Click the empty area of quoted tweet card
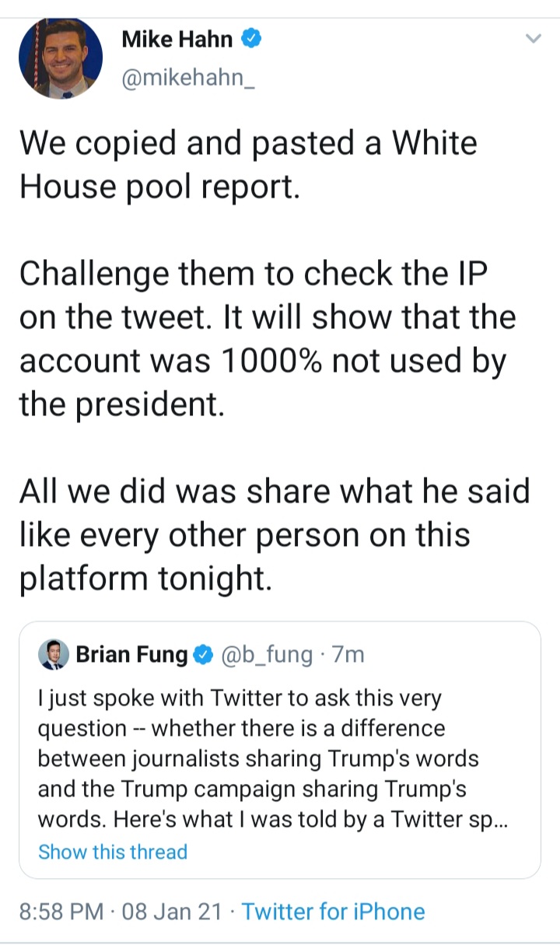This screenshot has width=560, height=945. click(366, 853)
